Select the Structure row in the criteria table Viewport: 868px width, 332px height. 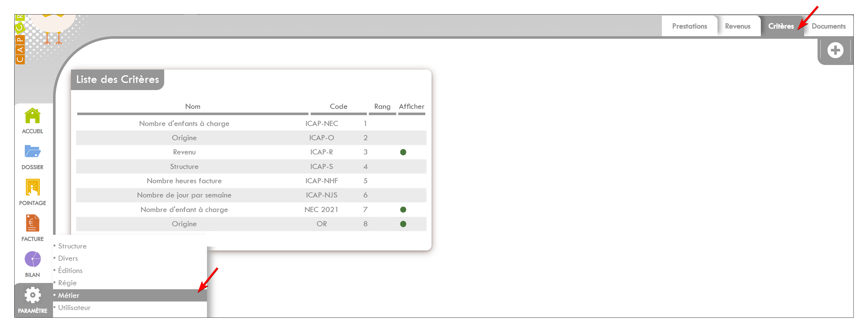tap(251, 167)
